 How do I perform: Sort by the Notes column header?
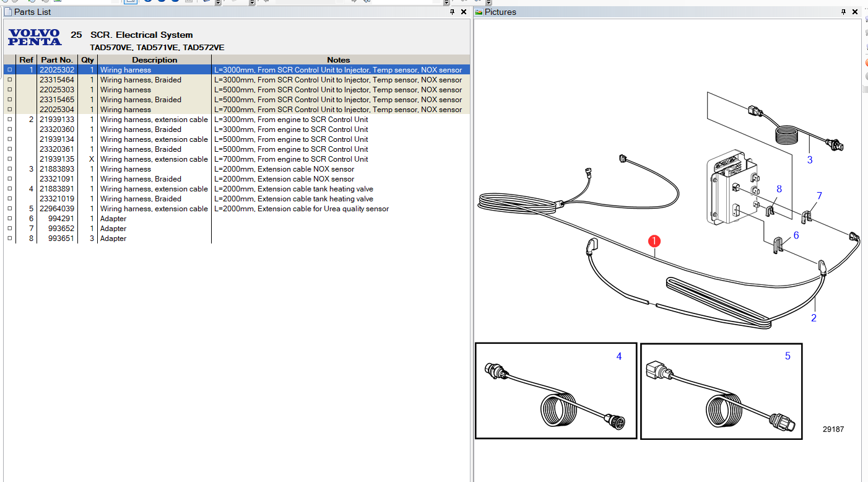339,60
